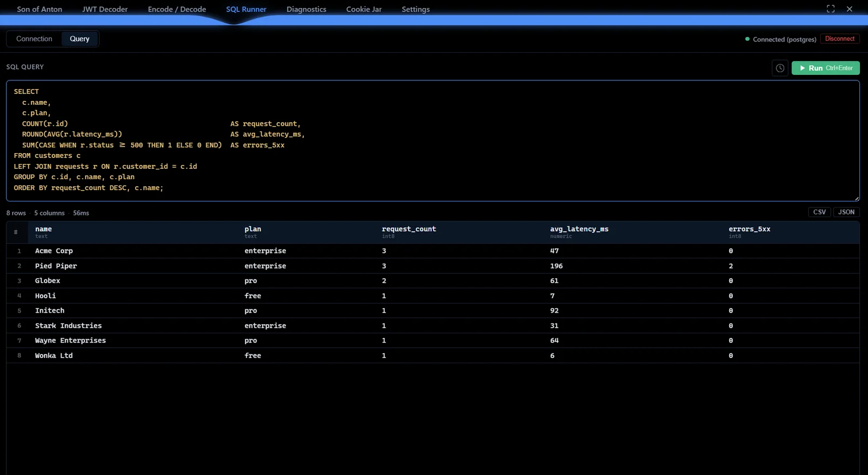Open the Encode / Decode tab
This screenshot has height=475, width=868.
[x=177, y=9]
